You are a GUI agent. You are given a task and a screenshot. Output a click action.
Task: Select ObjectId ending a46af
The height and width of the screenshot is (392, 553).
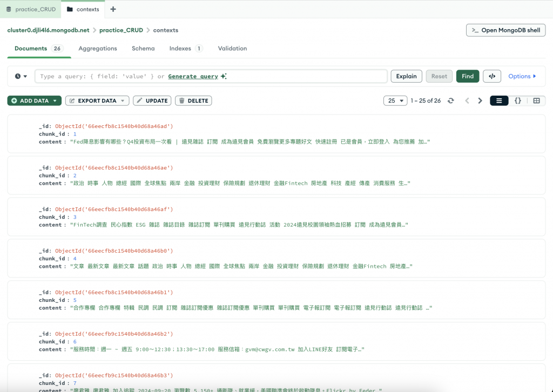click(114, 209)
